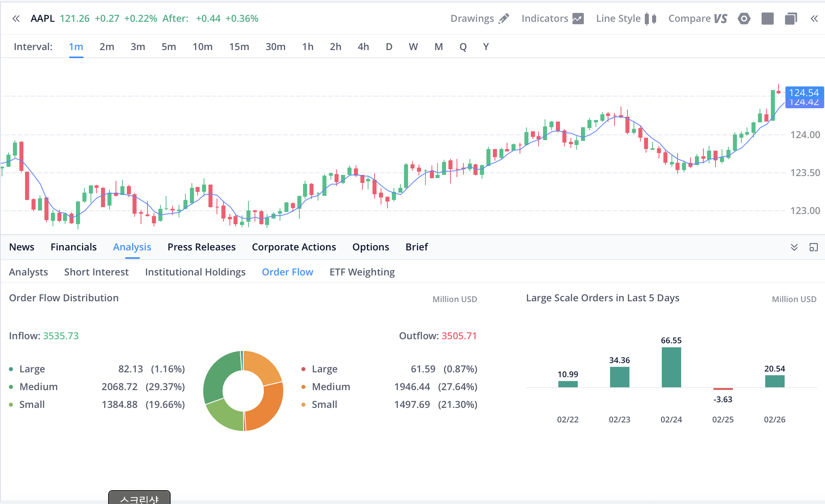The width and height of the screenshot is (825, 504).
Task: Select 5m interval
Action: 169,47
